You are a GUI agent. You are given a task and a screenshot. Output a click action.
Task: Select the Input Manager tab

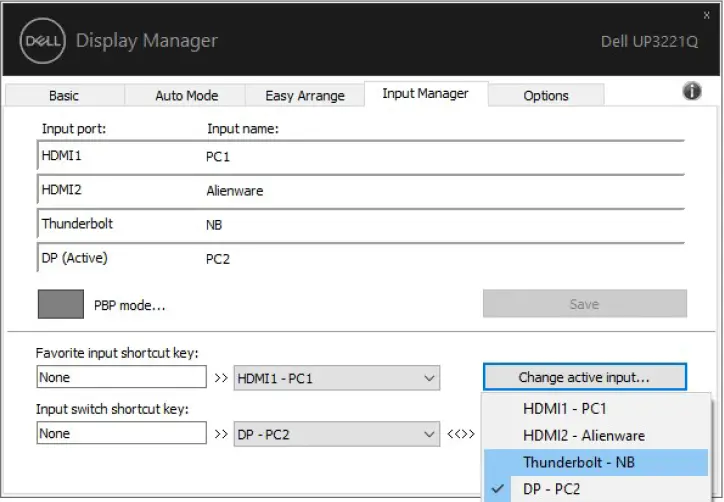(425, 94)
